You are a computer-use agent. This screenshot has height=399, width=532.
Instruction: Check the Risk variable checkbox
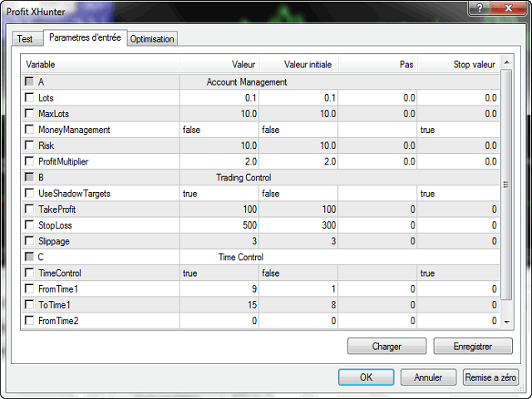tap(30, 145)
